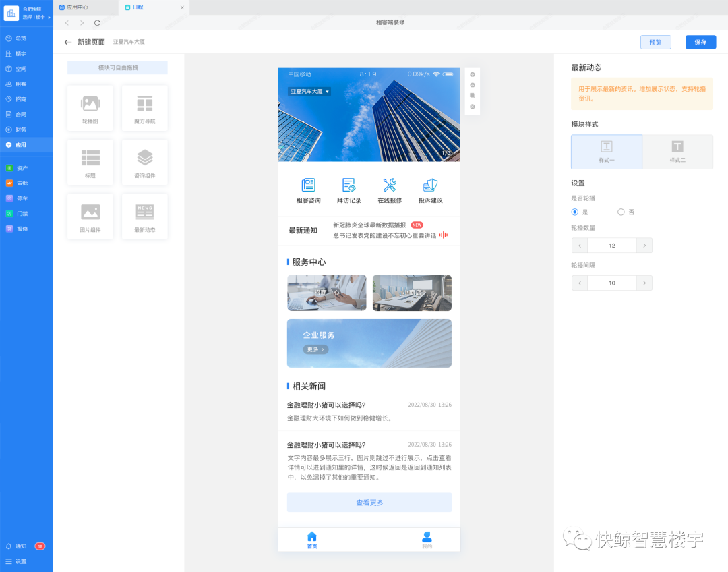Go to 空间 in the sidebar
Screen dimensions: 728x572
pyautogui.click(x=26, y=69)
